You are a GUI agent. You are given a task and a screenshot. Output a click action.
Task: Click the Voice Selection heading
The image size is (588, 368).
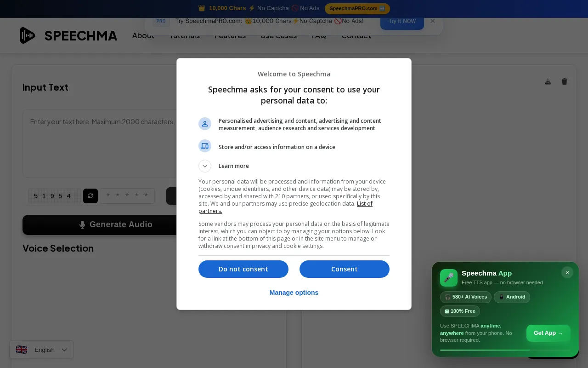(x=58, y=248)
